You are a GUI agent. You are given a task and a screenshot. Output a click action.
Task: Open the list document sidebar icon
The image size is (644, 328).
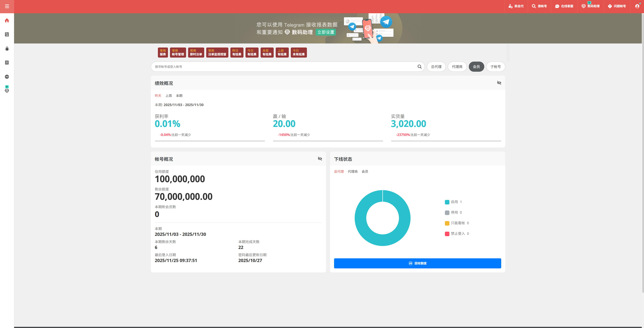tap(7, 63)
